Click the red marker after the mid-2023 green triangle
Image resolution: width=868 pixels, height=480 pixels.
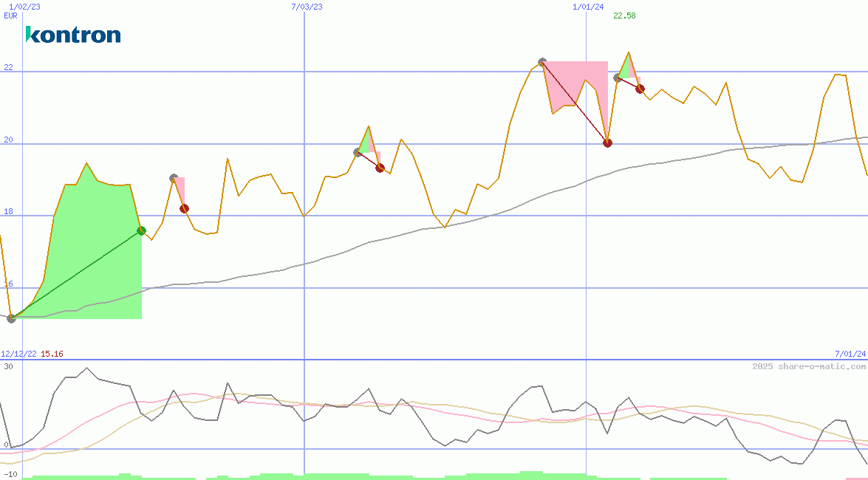[380, 168]
